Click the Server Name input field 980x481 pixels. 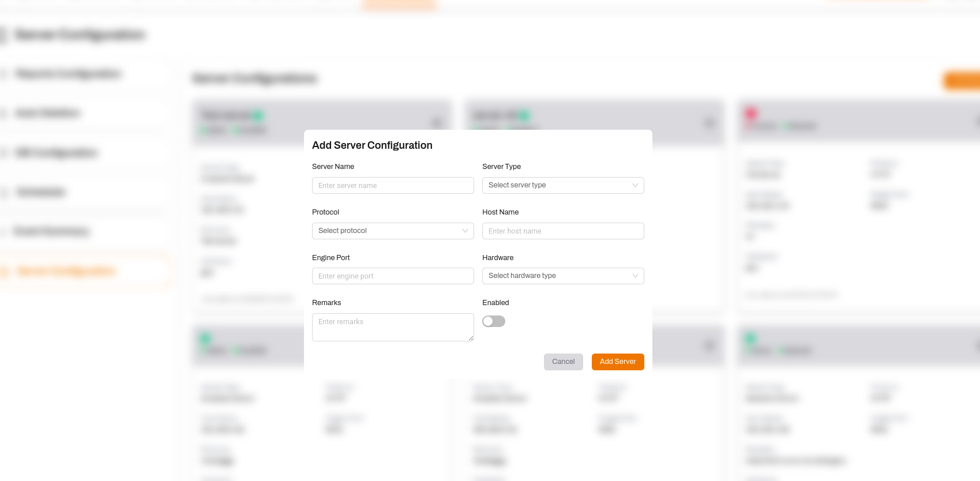392,186
